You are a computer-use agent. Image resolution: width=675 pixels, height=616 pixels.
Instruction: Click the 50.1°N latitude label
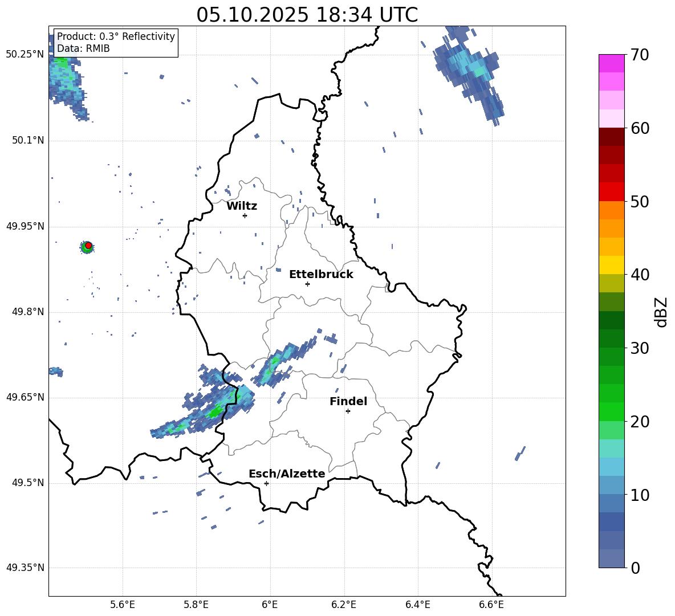(27, 140)
